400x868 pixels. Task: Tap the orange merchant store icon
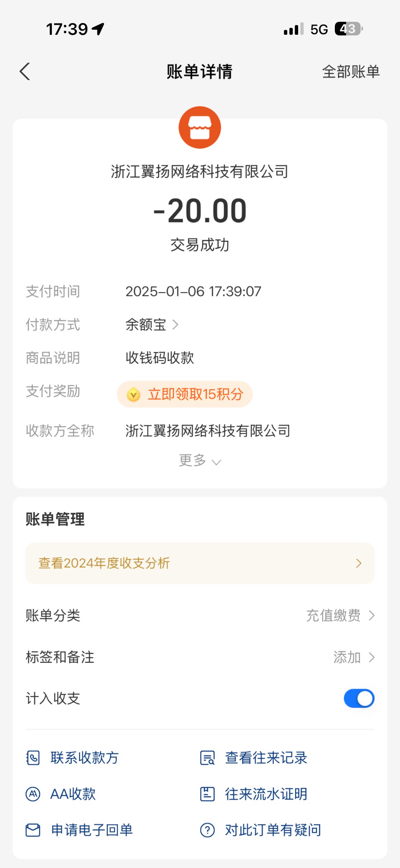(200, 128)
